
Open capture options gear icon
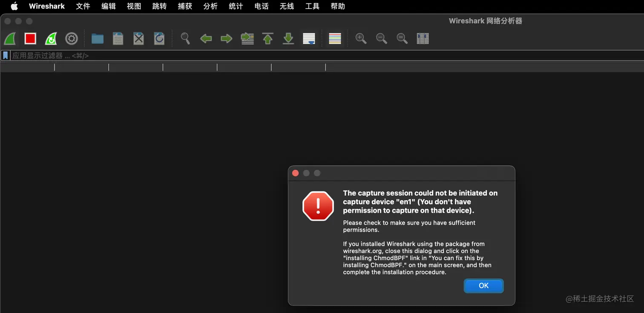72,39
